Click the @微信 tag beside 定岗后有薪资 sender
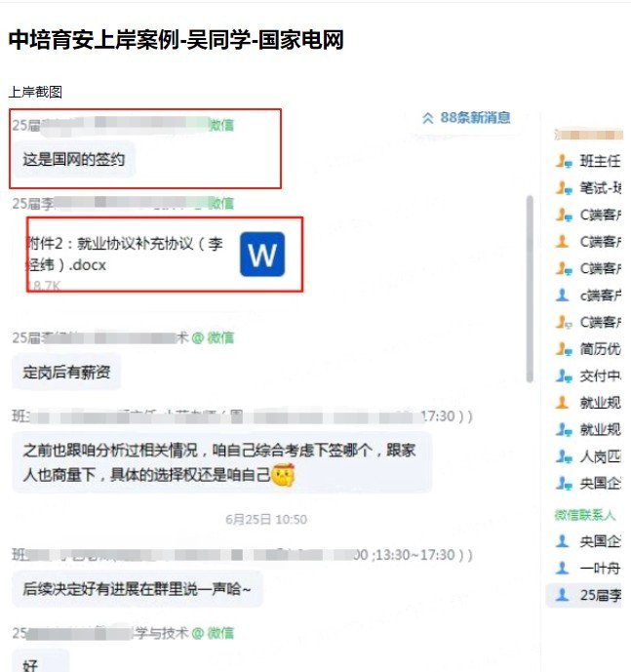The height and width of the screenshot is (672, 631). 213,337
